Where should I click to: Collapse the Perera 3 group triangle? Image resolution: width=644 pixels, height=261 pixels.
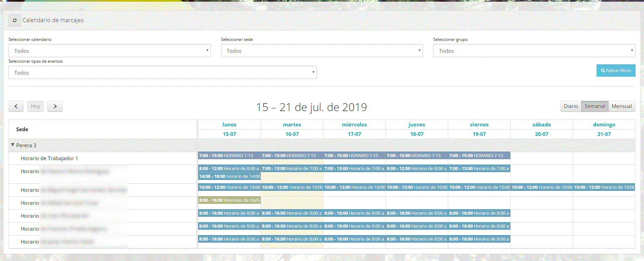(x=13, y=145)
